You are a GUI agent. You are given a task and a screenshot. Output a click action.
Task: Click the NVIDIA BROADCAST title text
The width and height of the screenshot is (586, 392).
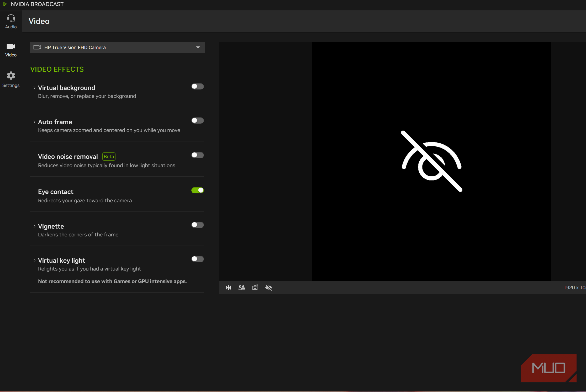click(37, 4)
